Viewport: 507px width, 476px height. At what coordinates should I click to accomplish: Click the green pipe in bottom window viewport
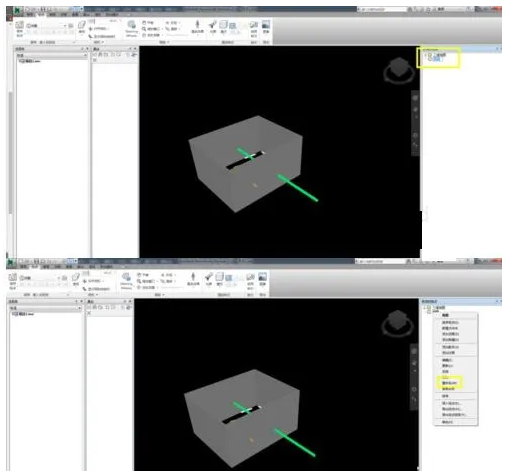coord(295,442)
